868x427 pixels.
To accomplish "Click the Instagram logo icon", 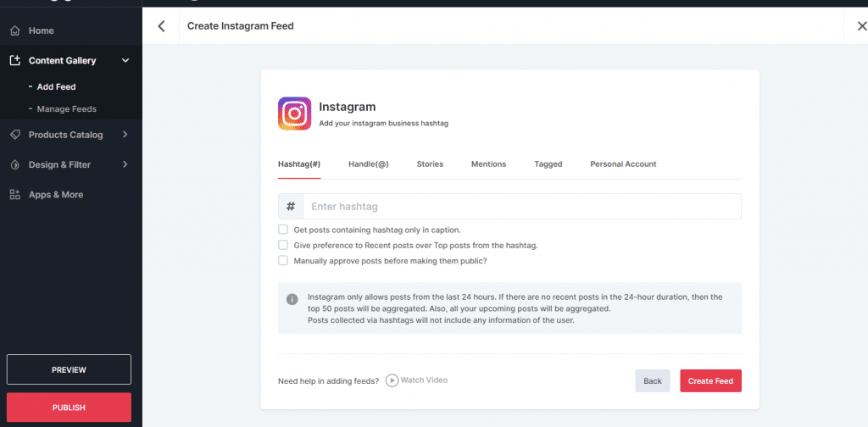I will click(294, 114).
